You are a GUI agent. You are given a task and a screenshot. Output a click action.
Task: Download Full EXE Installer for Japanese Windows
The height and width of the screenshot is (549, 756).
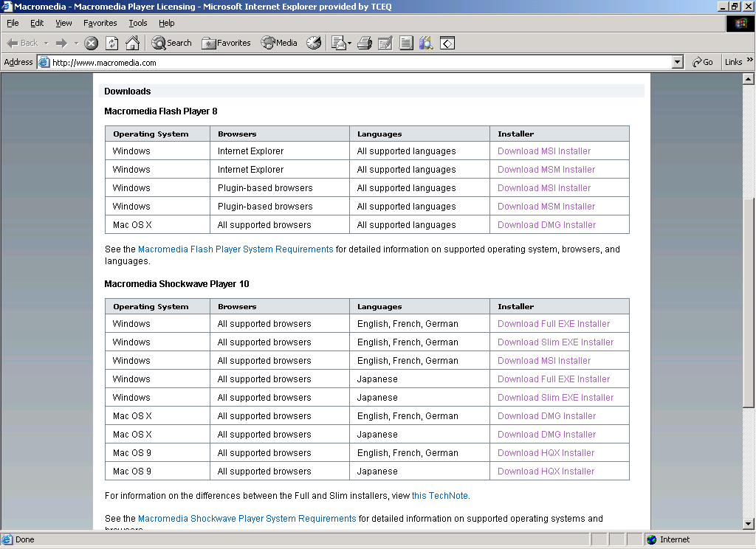pos(554,379)
